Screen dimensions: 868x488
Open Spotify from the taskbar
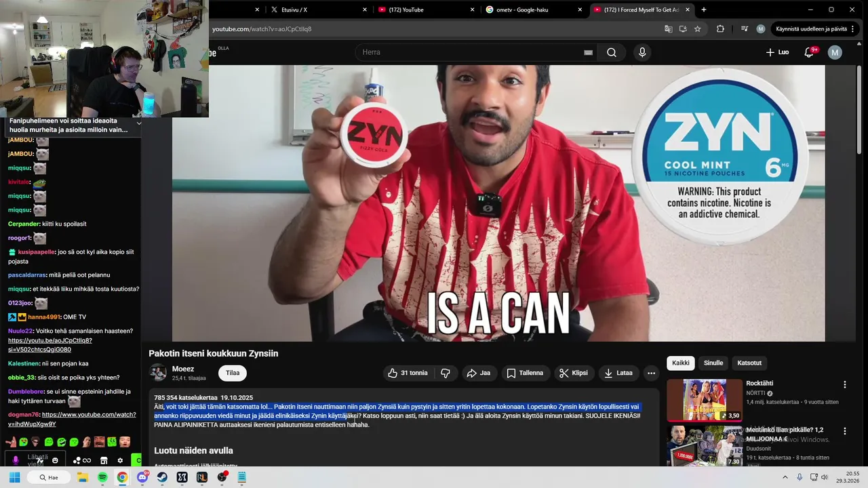[x=102, y=477]
